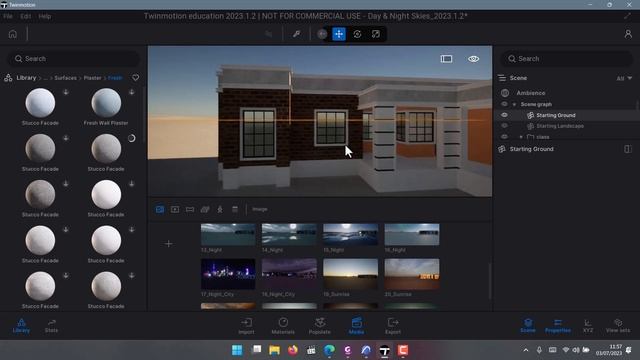Viewport: 640px width, 360px height.
Task: Open the Media dock tab
Action: point(356,326)
